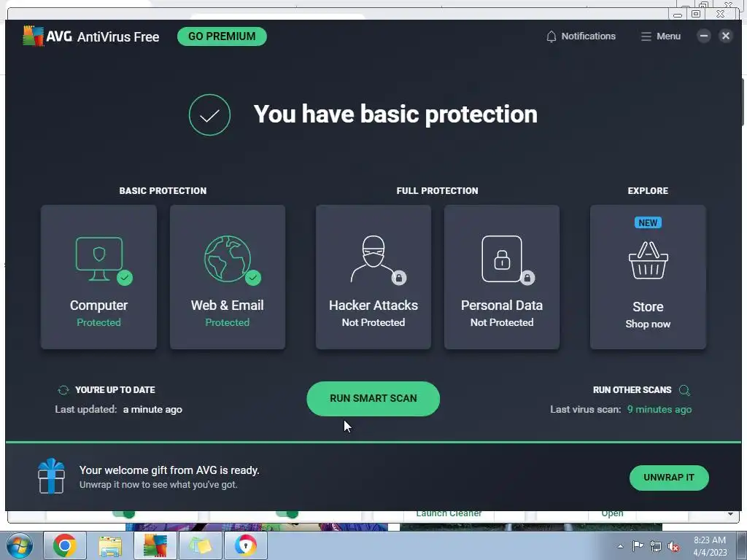Open the Computer protection tile
This screenshot has width=747, height=560.
coord(98,277)
